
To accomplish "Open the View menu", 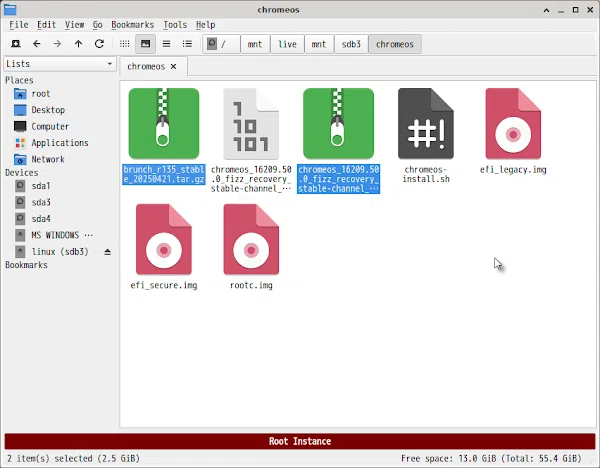I will click(x=74, y=25).
